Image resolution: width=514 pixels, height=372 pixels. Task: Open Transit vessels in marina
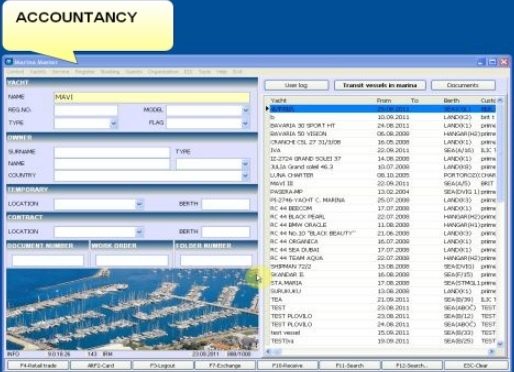pos(380,85)
